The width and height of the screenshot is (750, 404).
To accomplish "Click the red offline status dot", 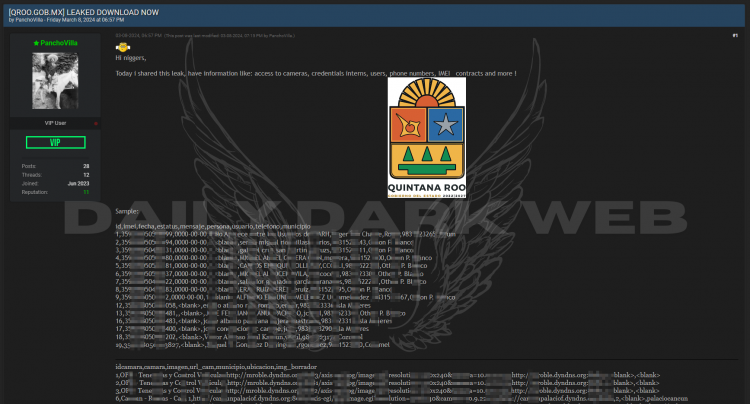I will coord(96,123).
